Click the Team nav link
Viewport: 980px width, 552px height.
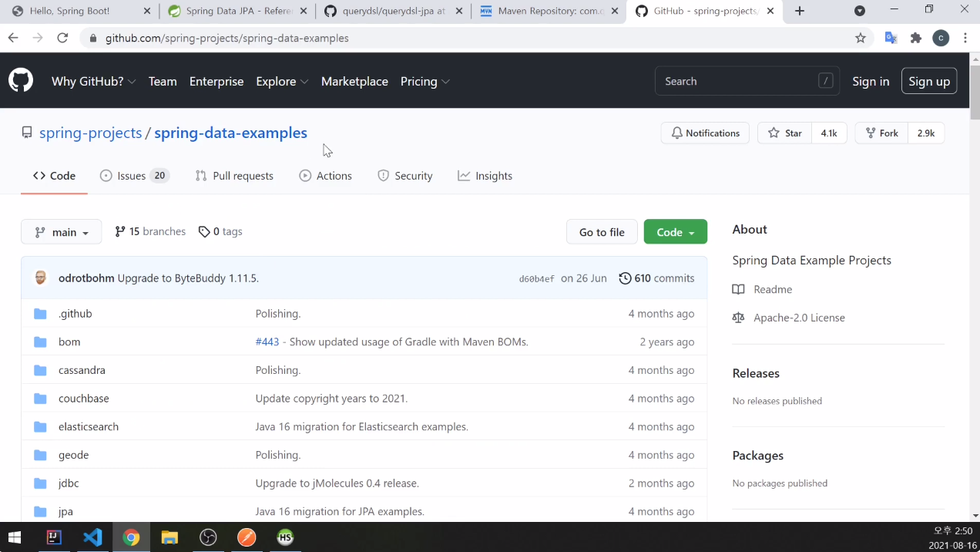[163, 81]
